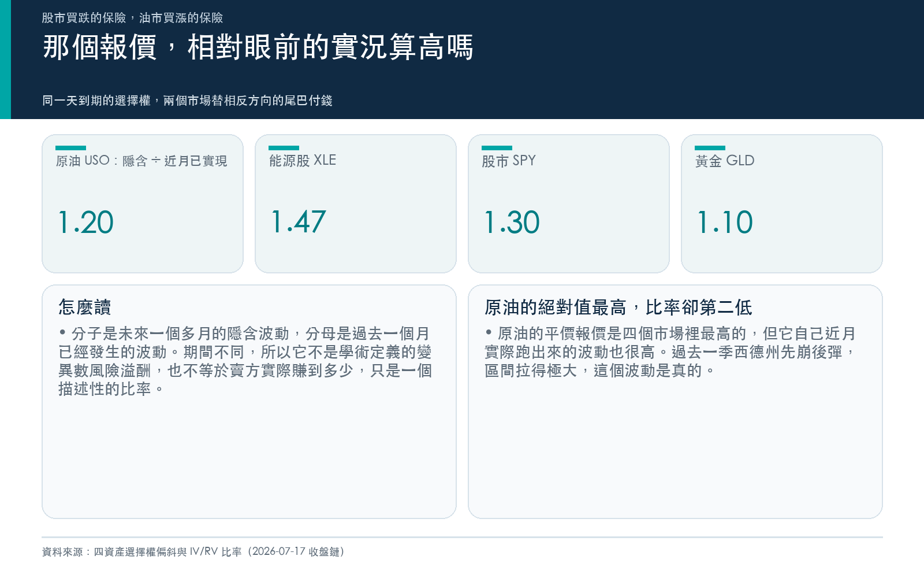Screen dimensions: 924x578
Task: Click the bullet paragraph starting 分子是未來一個多月
Action: click(245, 361)
